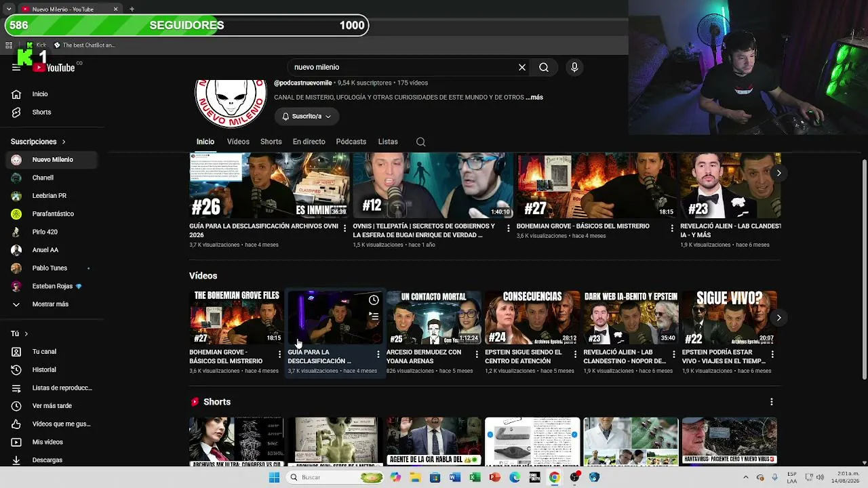Clear the search box with the X
Image resolution: width=868 pixels, height=488 pixels.
point(522,67)
